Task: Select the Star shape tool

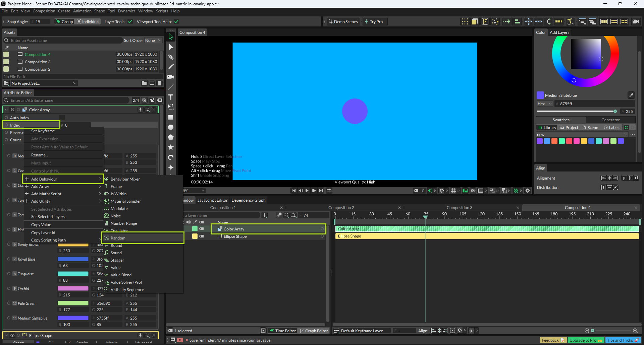Action: coord(171,147)
